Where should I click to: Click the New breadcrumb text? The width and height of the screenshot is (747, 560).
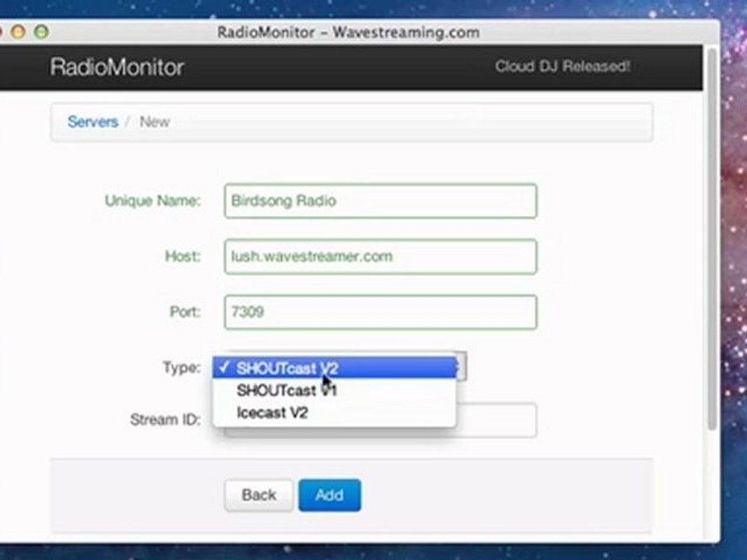coord(154,122)
